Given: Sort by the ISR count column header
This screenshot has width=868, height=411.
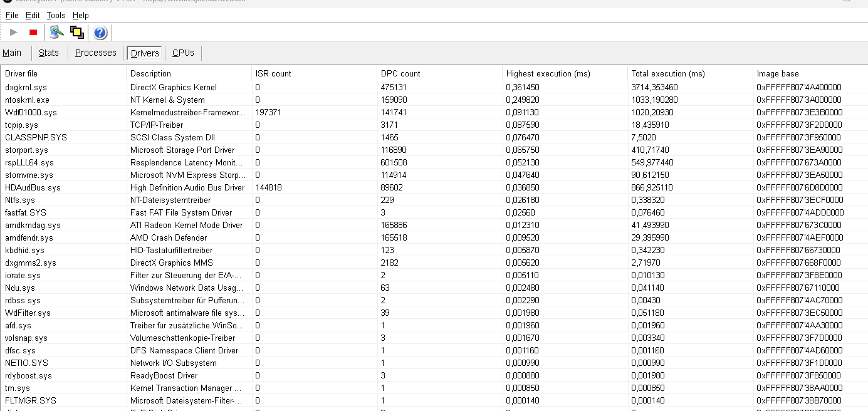Looking at the screenshot, I should (x=314, y=73).
